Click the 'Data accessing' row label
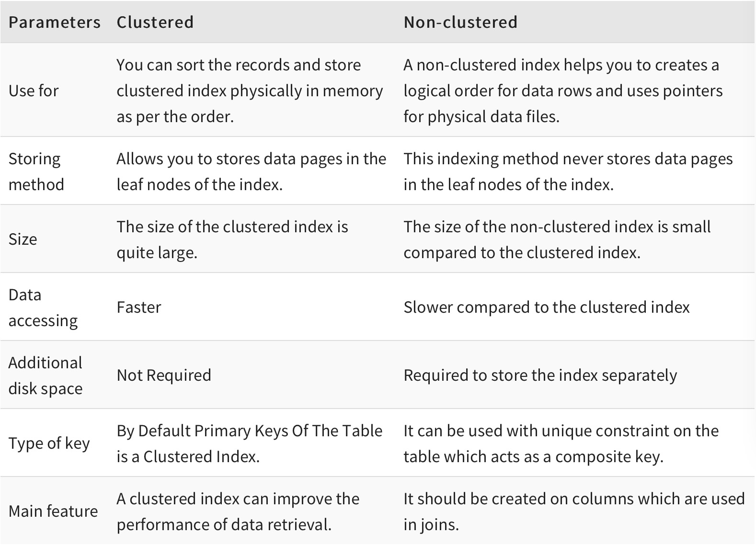Screen dimensions: 756x545 (43, 307)
